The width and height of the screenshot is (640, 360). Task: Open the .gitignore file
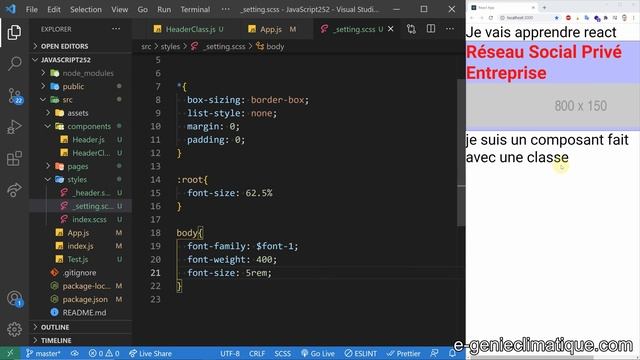(79, 273)
